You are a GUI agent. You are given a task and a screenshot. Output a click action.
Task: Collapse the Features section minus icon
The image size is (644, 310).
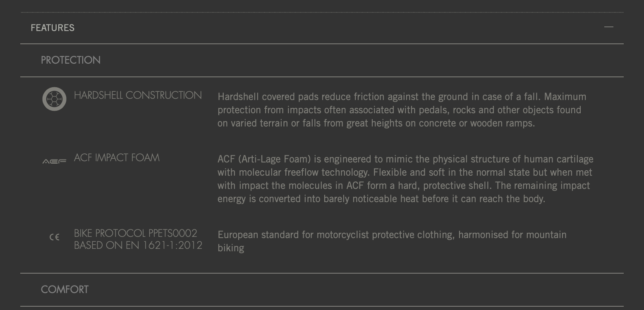(608, 27)
